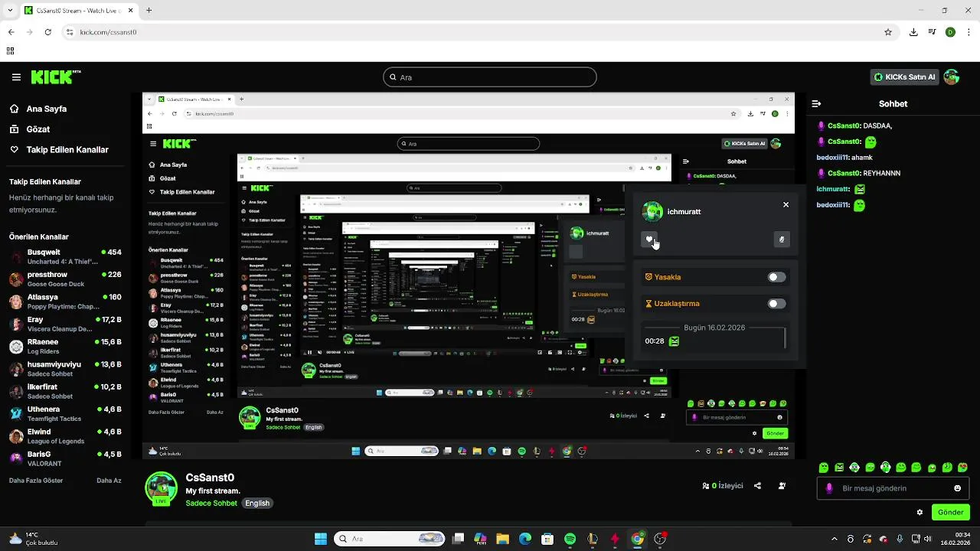Click the 0 İzleyici viewer count

click(x=723, y=486)
